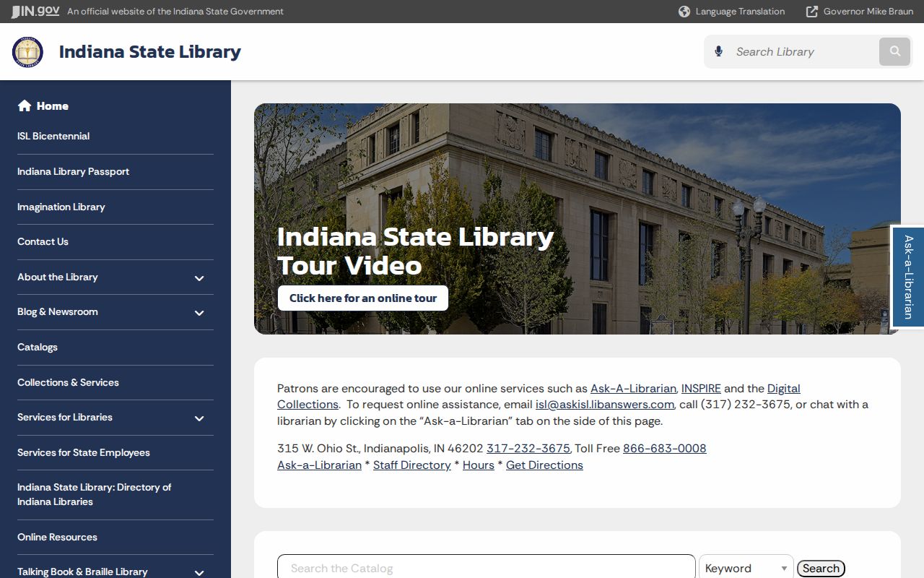Image resolution: width=924 pixels, height=578 pixels.
Task: Click the 317-232-3675 phone link
Action: click(528, 448)
